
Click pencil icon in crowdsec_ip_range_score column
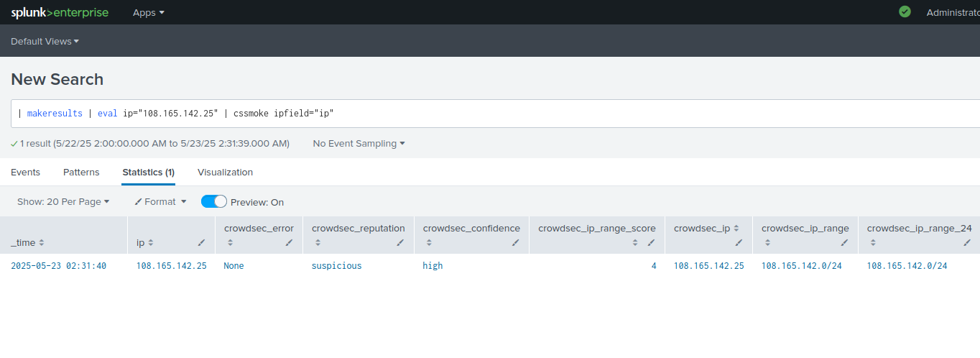tap(651, 243)
